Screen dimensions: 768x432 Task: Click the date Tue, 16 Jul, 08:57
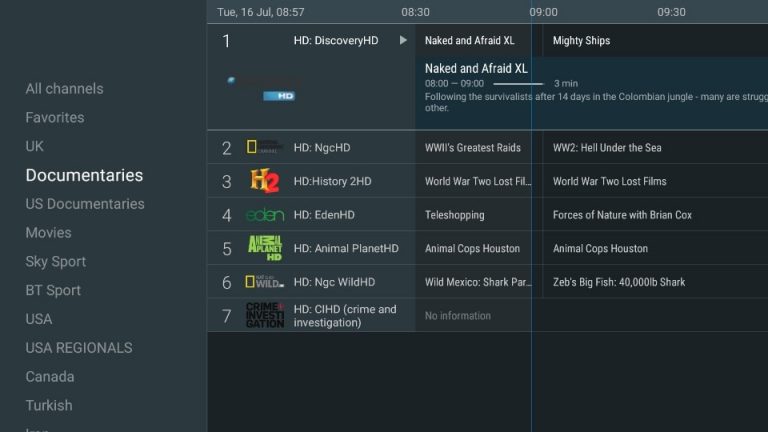(x=261, y=12)
